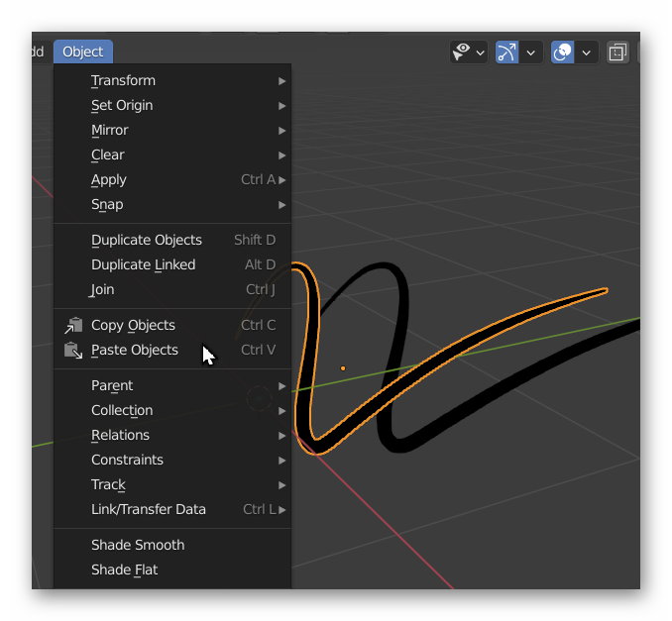This screenshot has height=621, width=672.
Task: Expand the Set Origin submenu
Action: 172,105
